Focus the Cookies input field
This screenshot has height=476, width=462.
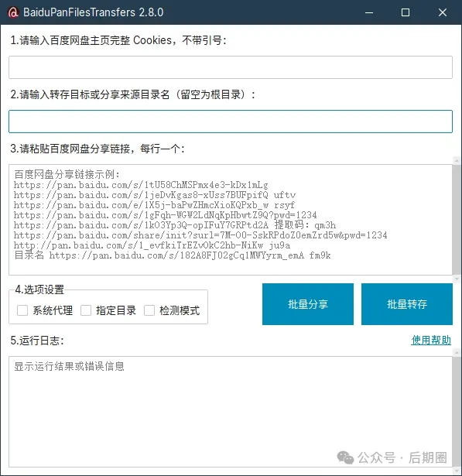pyautogui.click(x=231, y=67)
